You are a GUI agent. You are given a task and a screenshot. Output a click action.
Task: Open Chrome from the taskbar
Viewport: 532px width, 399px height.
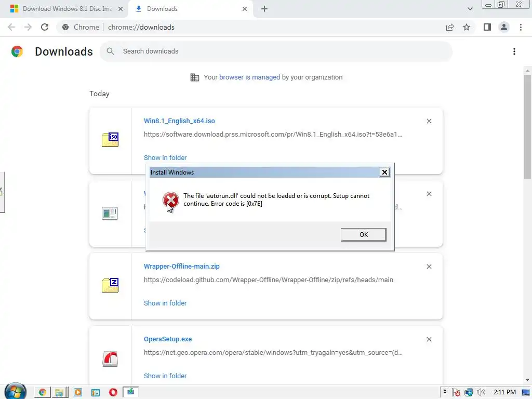43,392
